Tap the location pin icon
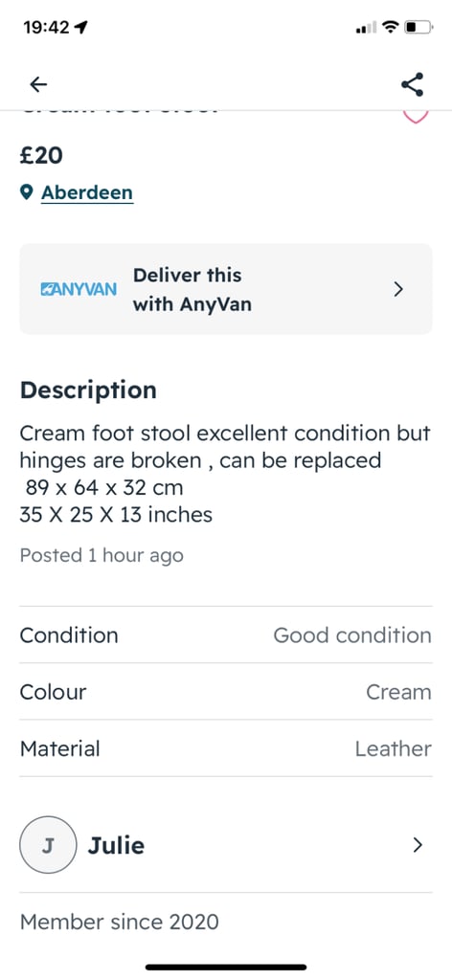The height and width of the screenshot is (980, 452). pos(26,191)
